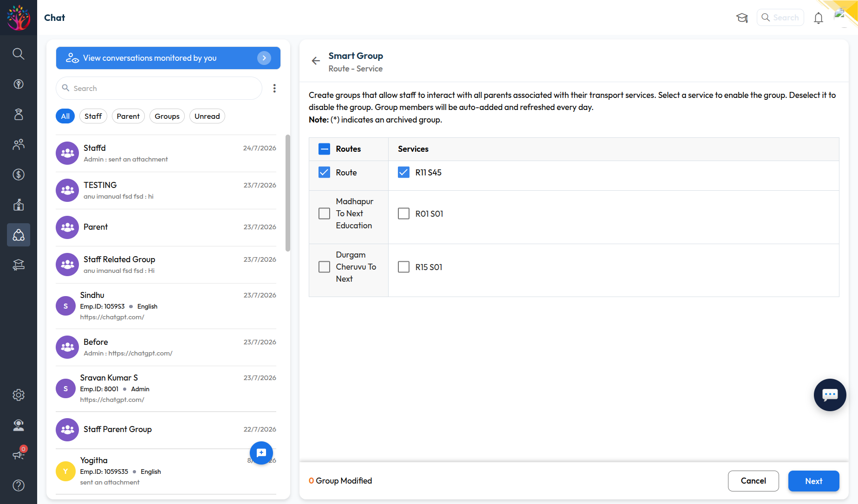Viewport: 858px width, 504px height.
Task: Click the chat list vertical scrollbar
Action: [x=288, y=193]
